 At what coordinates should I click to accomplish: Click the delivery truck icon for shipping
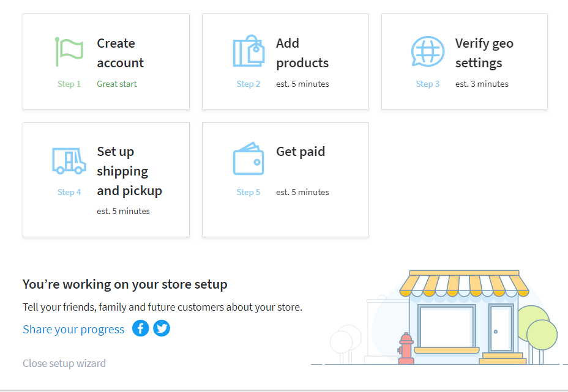tap(69, 161)
